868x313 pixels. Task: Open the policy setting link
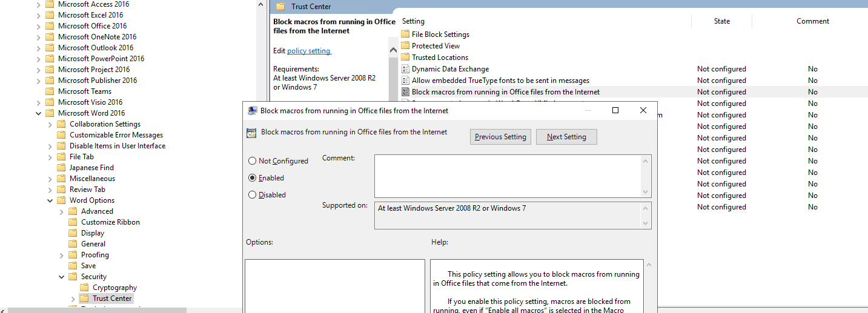click(309, 51)
